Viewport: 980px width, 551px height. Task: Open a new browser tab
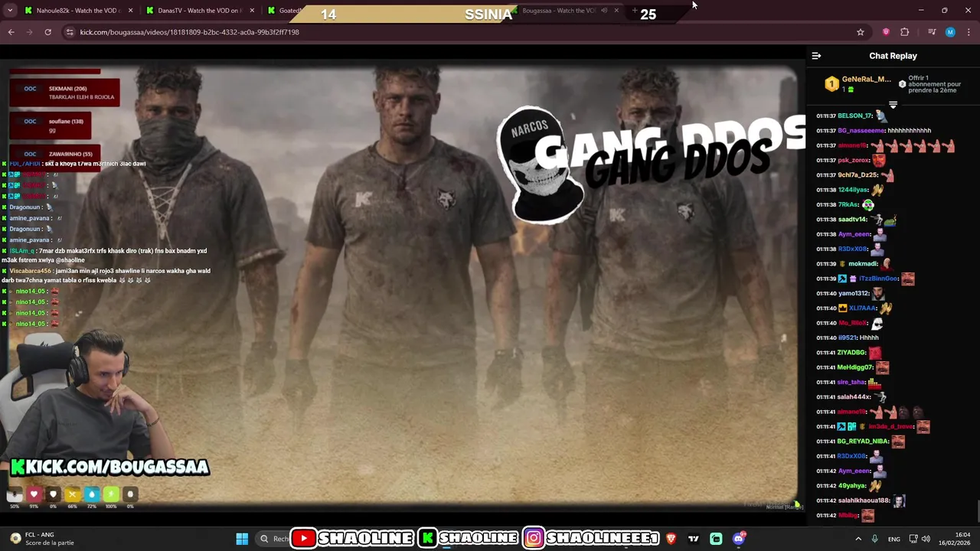tap(635, 11)
